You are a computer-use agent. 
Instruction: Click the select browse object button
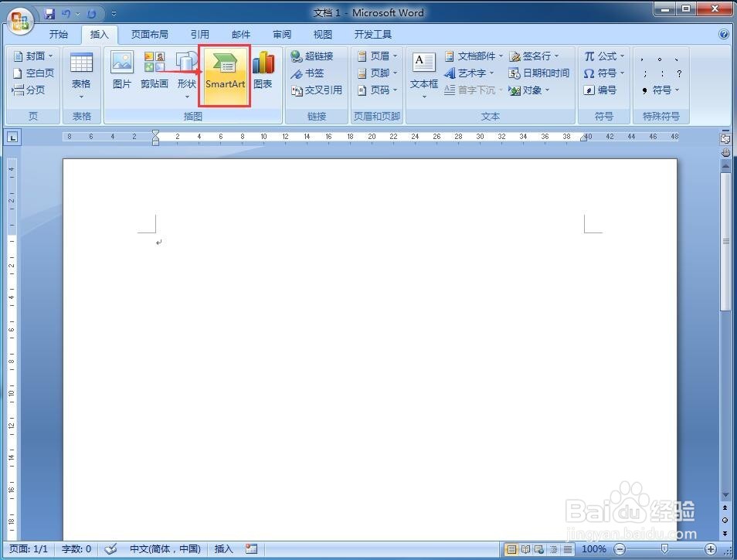point(725,520)
